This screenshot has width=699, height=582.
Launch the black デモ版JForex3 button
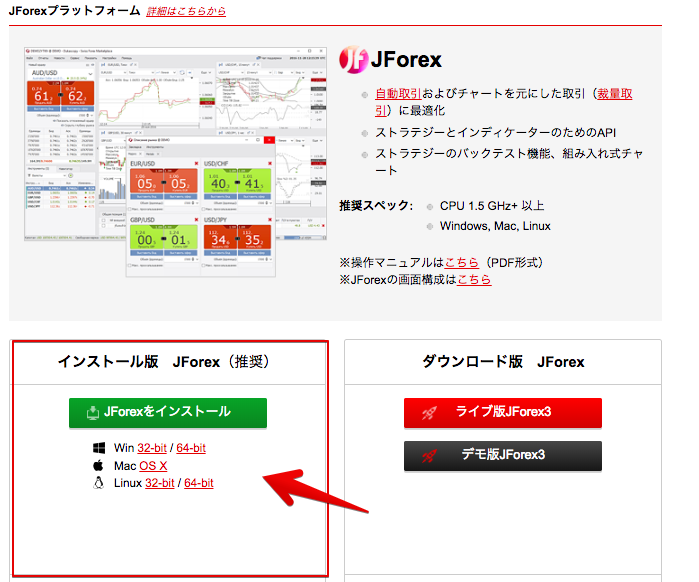coord(502,456)
